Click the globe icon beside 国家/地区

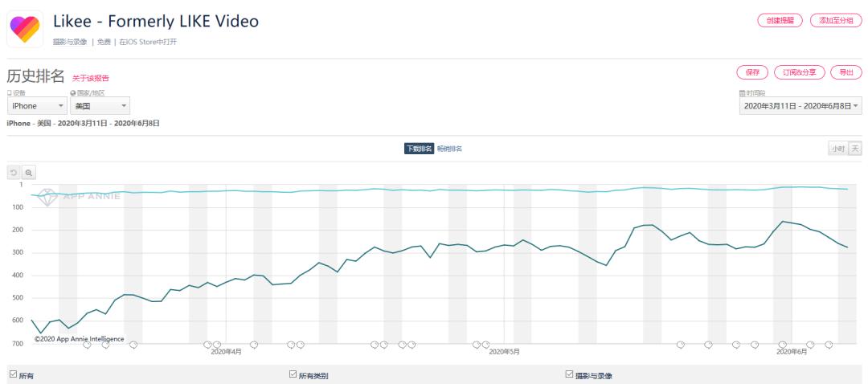(x=72, y=93)
